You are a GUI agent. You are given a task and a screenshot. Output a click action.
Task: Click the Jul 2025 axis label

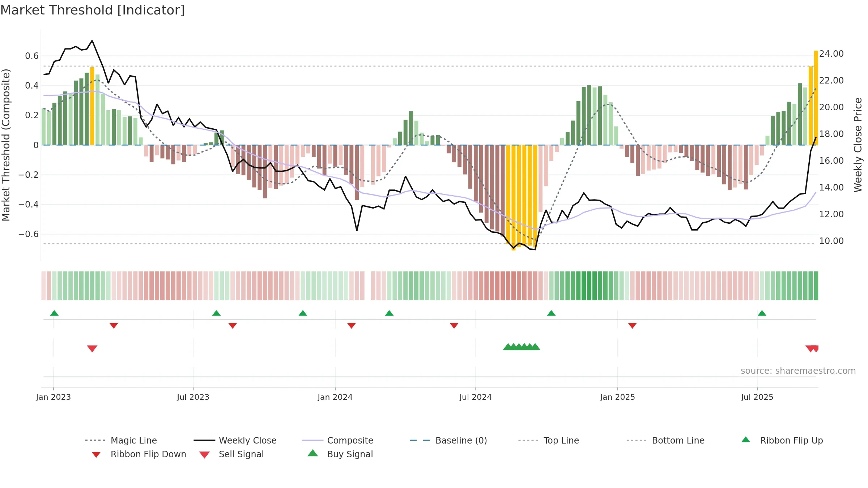click(757, 397)
